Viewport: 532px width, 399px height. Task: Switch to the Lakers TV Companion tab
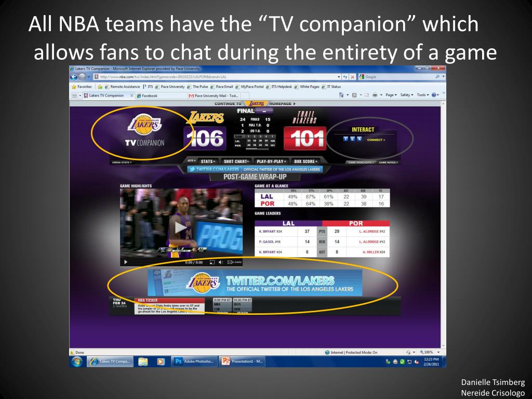pos(106,96)
